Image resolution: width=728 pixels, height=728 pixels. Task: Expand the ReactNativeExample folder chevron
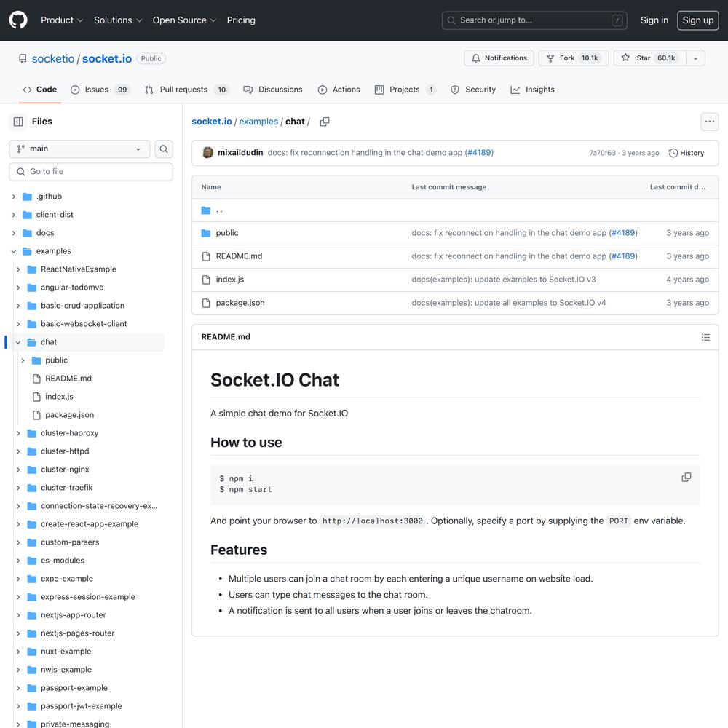pyautogui.click(x=18, y=269)
